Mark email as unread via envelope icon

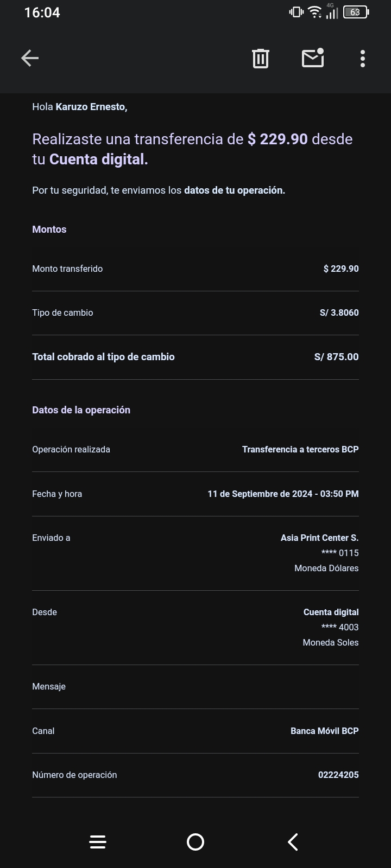pyautogui.click(x=313, y=58)
